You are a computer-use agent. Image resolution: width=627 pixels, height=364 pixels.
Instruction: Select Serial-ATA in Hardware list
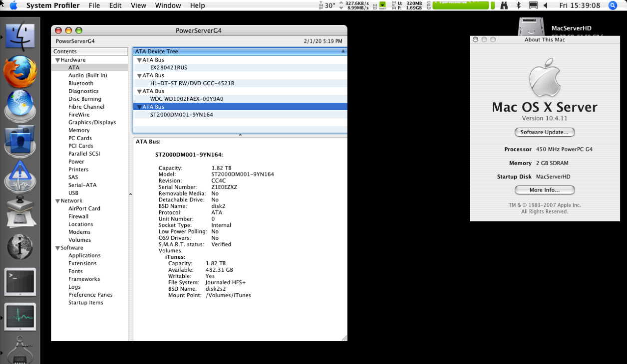[82, 185]
